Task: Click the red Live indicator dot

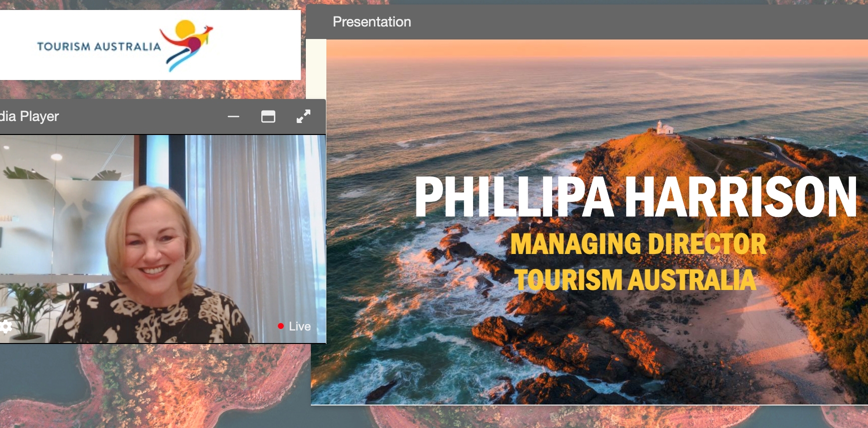Action: pos(281,326)
